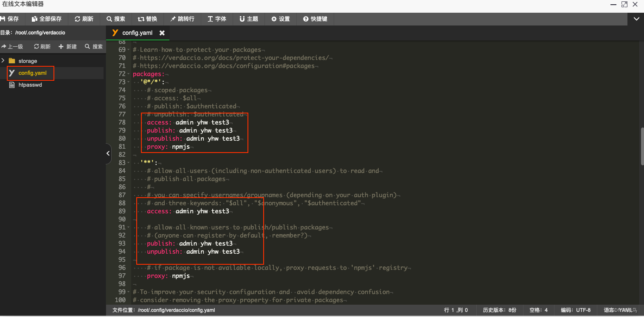Open editor 设置 settings

tap(280, 19)
